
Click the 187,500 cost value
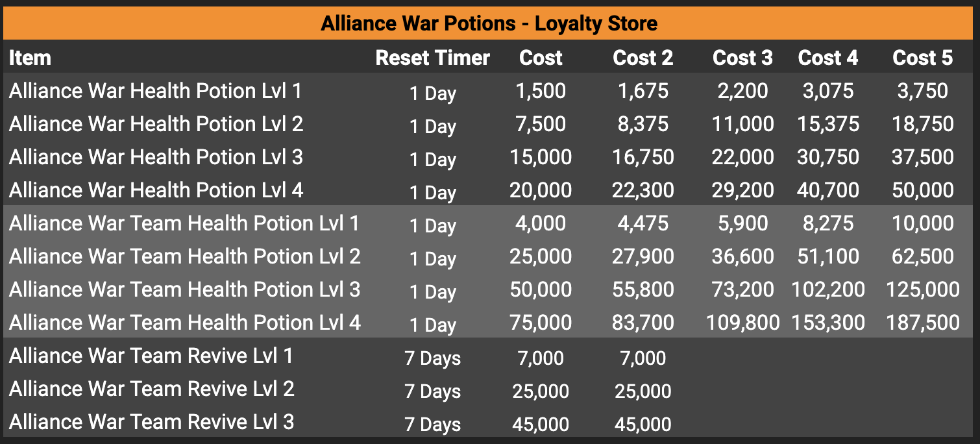pos(922,323)
